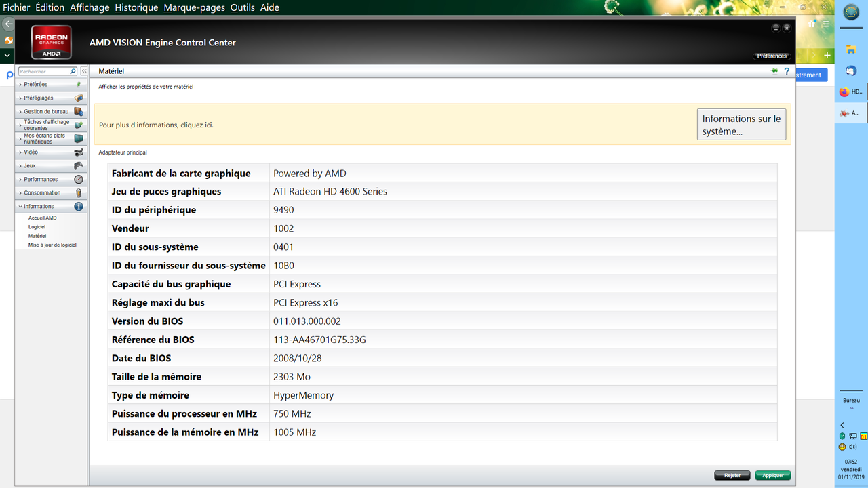Select Logiciel under Informations
The height and width of the screenshot is (488, 868).
click(37, 227)
